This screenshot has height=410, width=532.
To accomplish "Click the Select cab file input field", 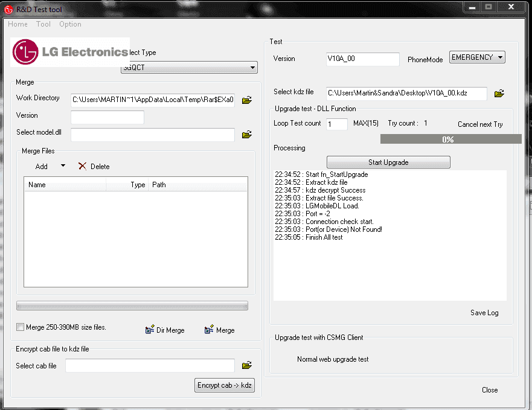I will pyautogui.click(x=150, y=365).
